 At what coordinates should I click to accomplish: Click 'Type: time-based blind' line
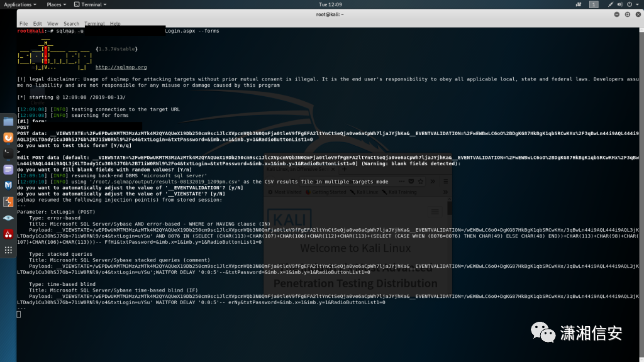point(62,285)
